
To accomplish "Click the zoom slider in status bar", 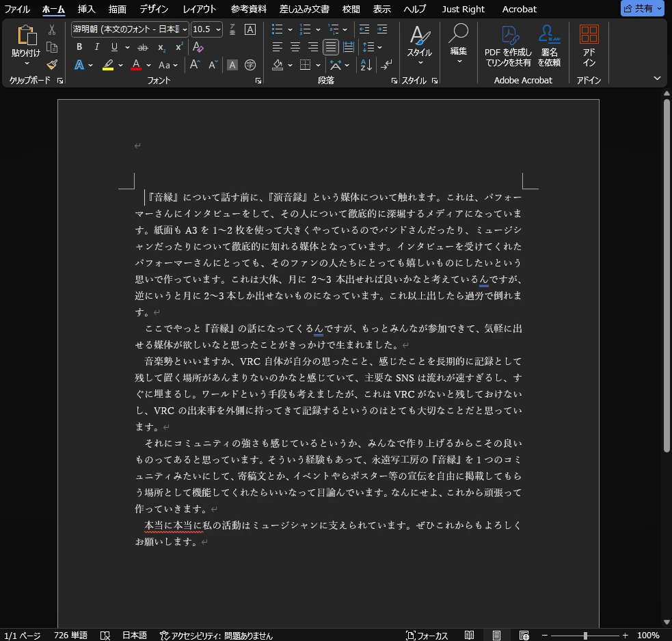I will pos(585,636).
